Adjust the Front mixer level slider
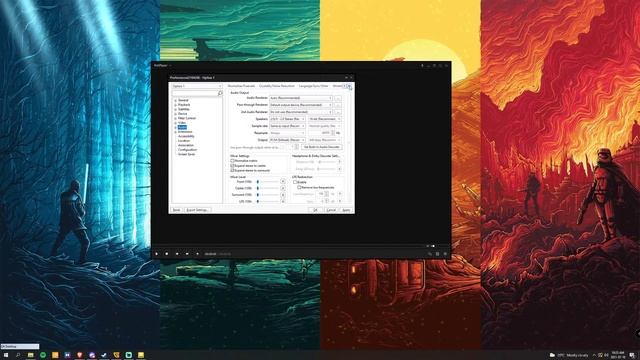This screenshot has width=640, height=360. 267,181
